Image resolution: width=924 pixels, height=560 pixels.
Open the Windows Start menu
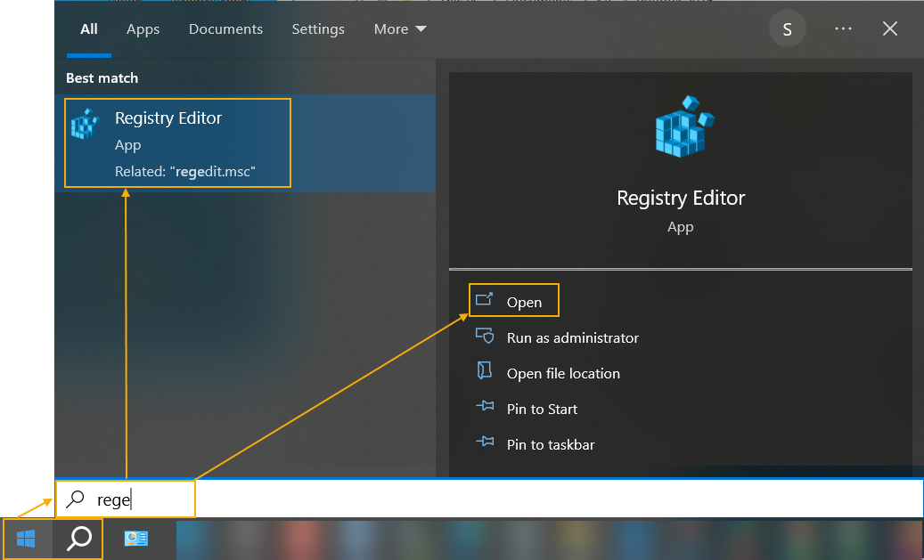(x=26, y=539)
